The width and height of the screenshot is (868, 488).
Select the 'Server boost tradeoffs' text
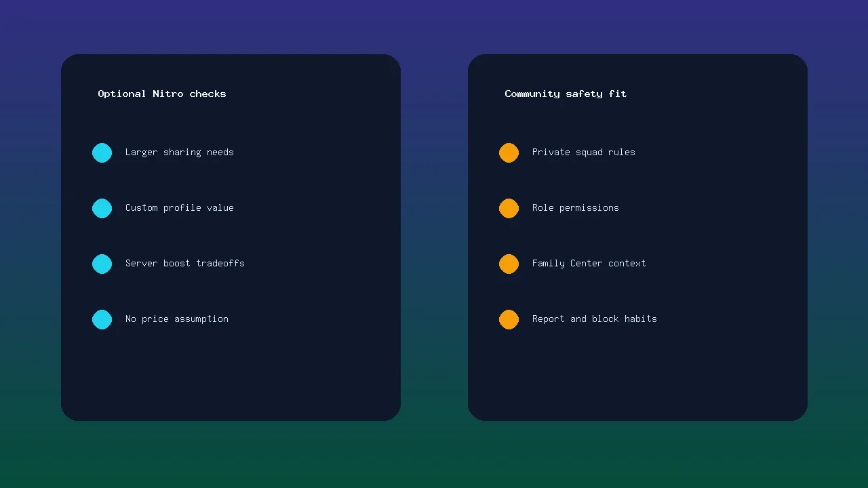point(185,264)
